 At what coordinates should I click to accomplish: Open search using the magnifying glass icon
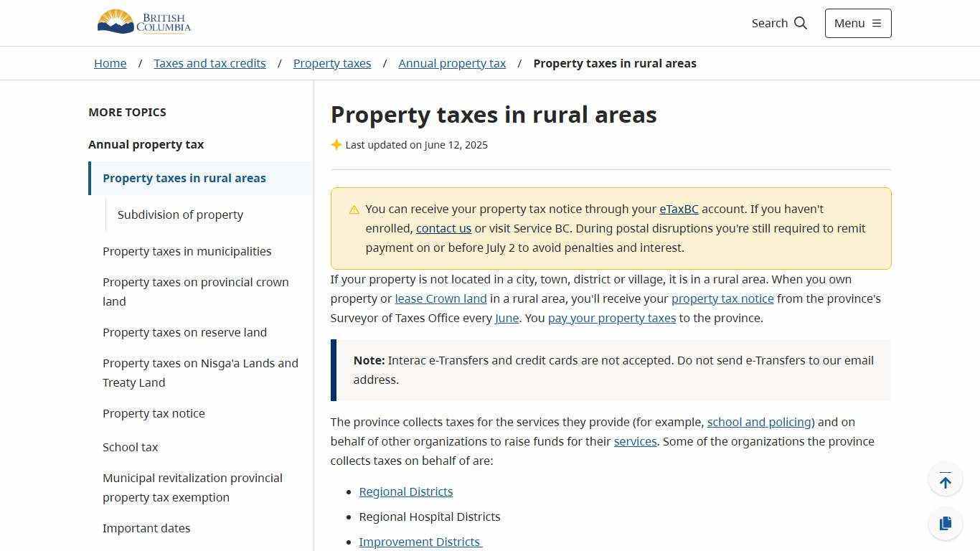click(x=801, y=23)
